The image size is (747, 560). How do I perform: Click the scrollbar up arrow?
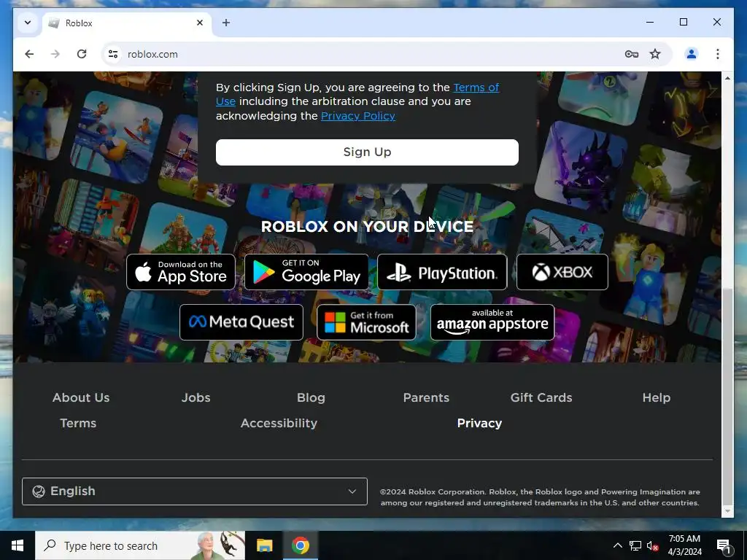click(727, 77)
